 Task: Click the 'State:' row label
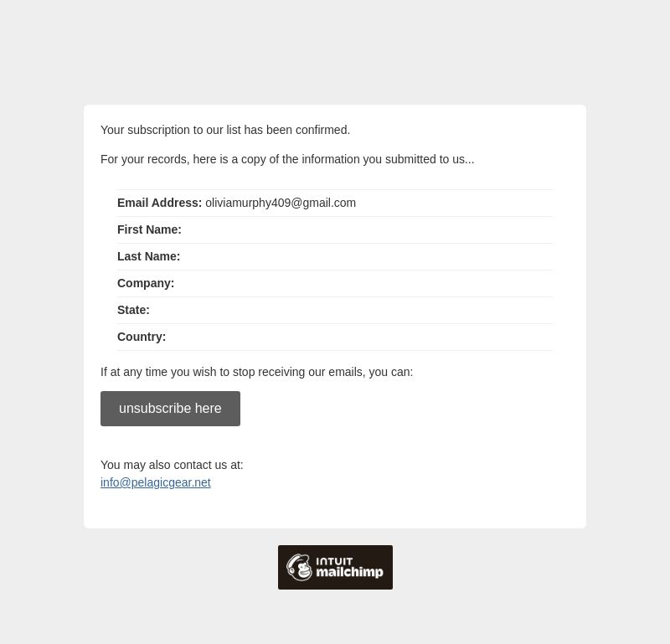[133, 310]
